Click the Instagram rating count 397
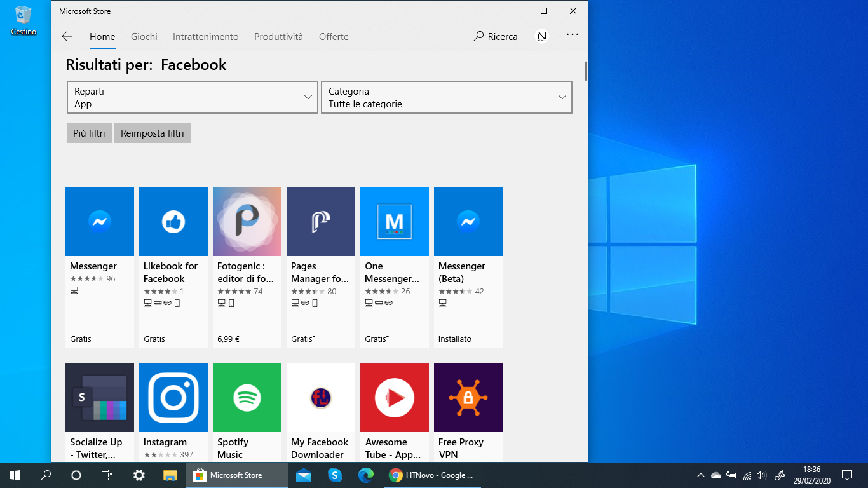The height and width of the screenshot is (488, 868). [186, 455]
